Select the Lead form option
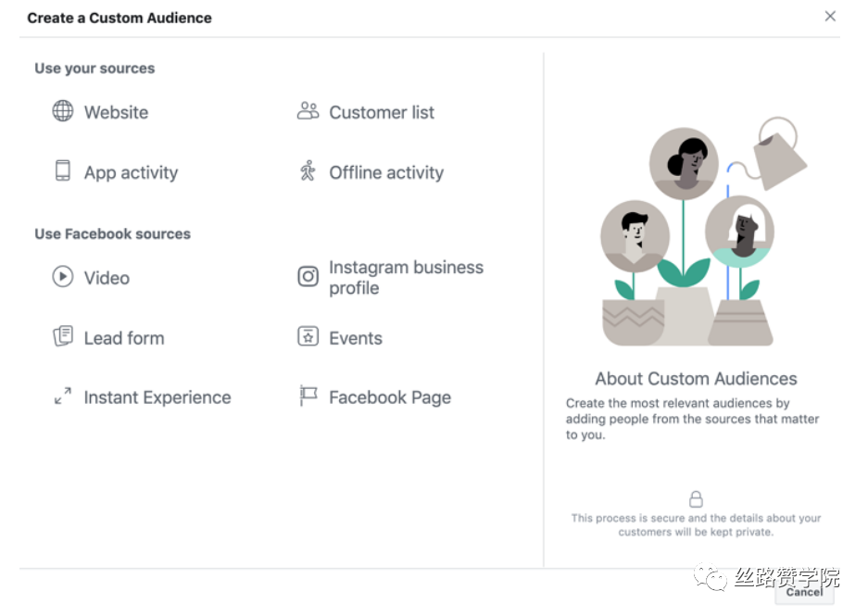The height and width of the screenshot is (616, 868). [124, 338]
